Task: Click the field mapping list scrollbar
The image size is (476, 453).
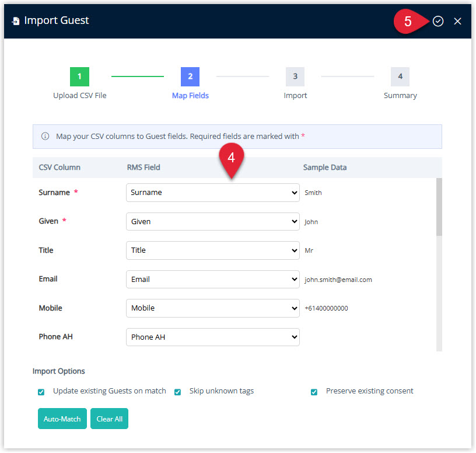Action: click(x=439, y=207)
